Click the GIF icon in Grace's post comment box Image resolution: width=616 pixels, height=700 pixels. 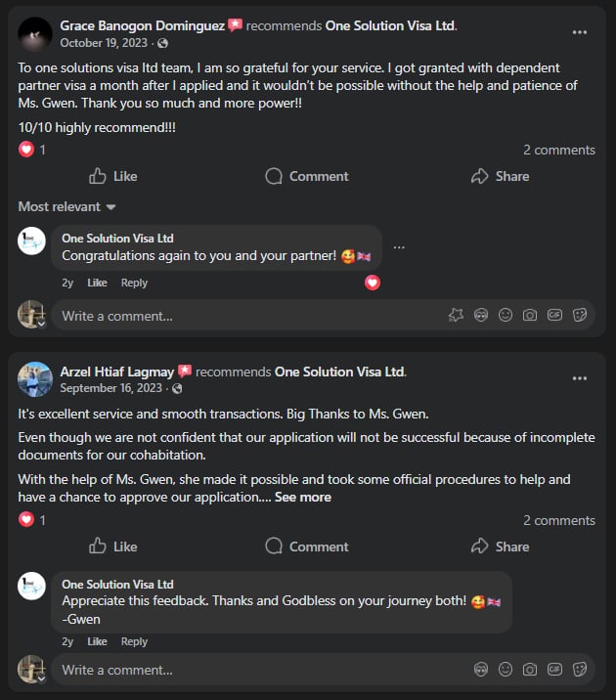pos(554,315)
